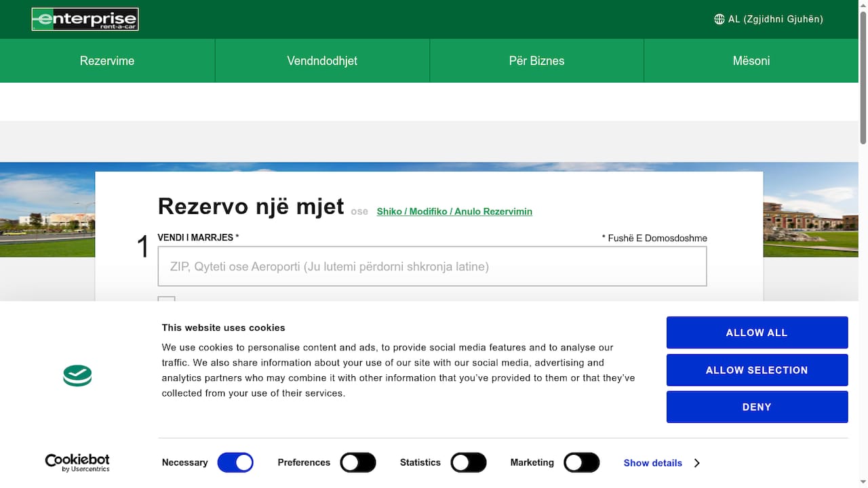Image resolution: width=868 pixels, height=488 pixels.
Task: Open the AL (Zgjidhni Gjuhën) language selector
Action: 768,19
